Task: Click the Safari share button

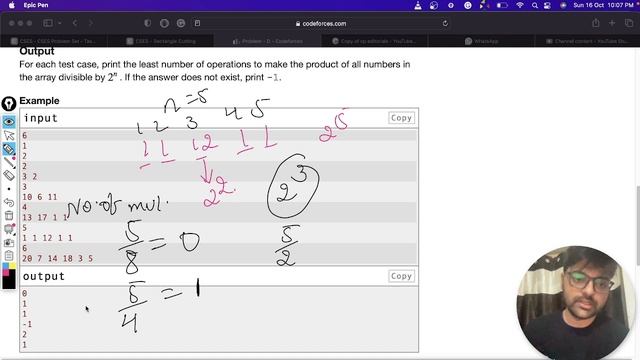Action: tap(596, 23)
